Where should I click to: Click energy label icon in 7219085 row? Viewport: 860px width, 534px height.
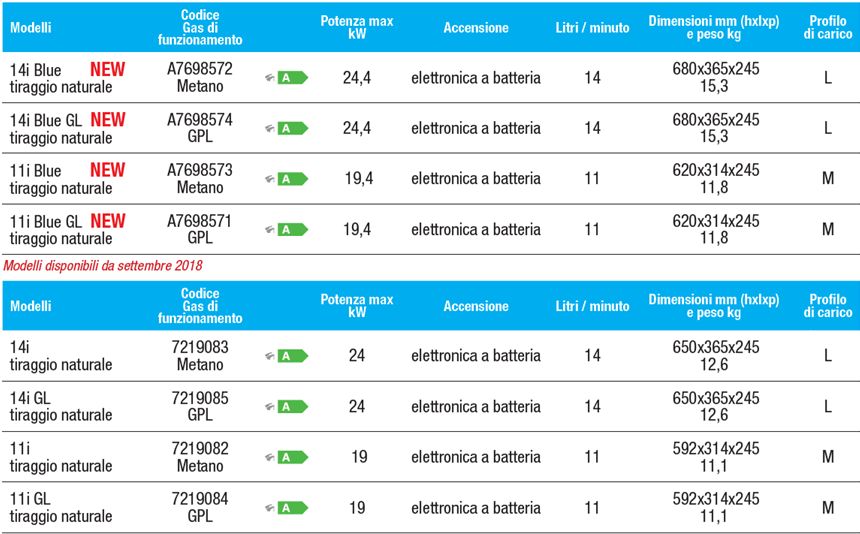pyautogui.click(x=292, y=407)
